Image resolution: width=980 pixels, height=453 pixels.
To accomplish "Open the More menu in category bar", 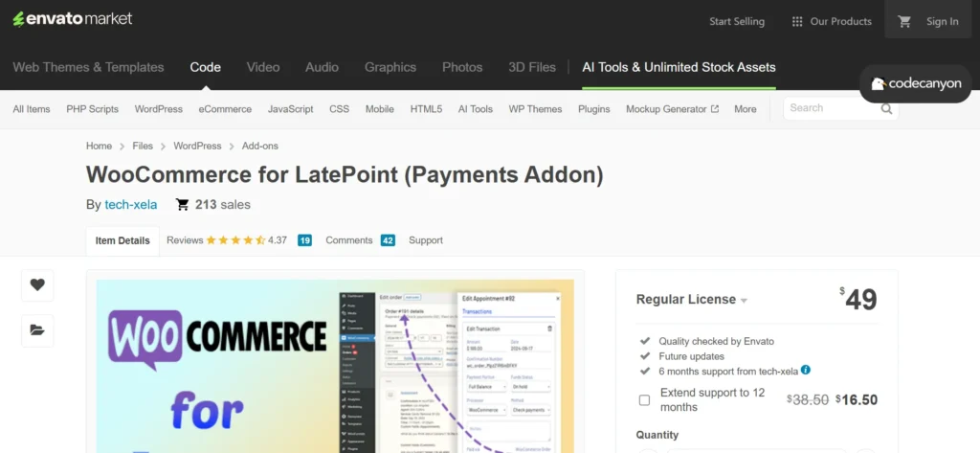I will 745,109.
